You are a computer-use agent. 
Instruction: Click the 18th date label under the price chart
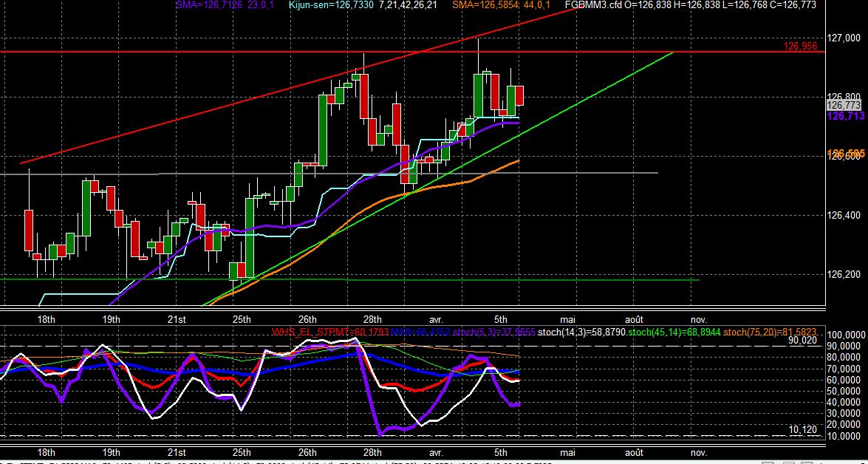46,319
